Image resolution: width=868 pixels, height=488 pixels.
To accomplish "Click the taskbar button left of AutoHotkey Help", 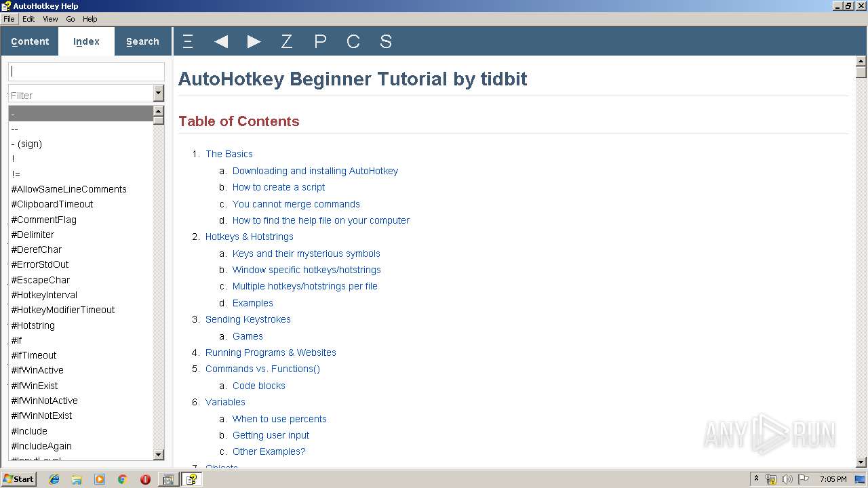I will [168, 479].
